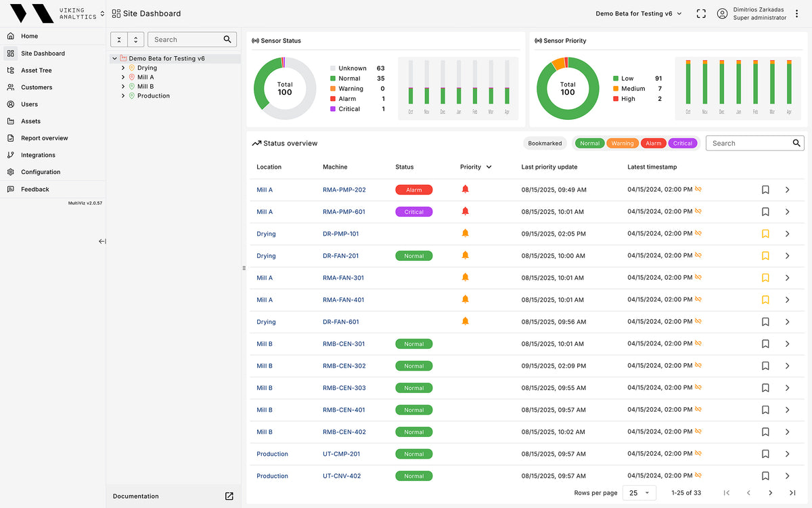Open details chevron for UT-CNV-402 row
This screenshot has width=812, height=508.
tap(787, 475)
